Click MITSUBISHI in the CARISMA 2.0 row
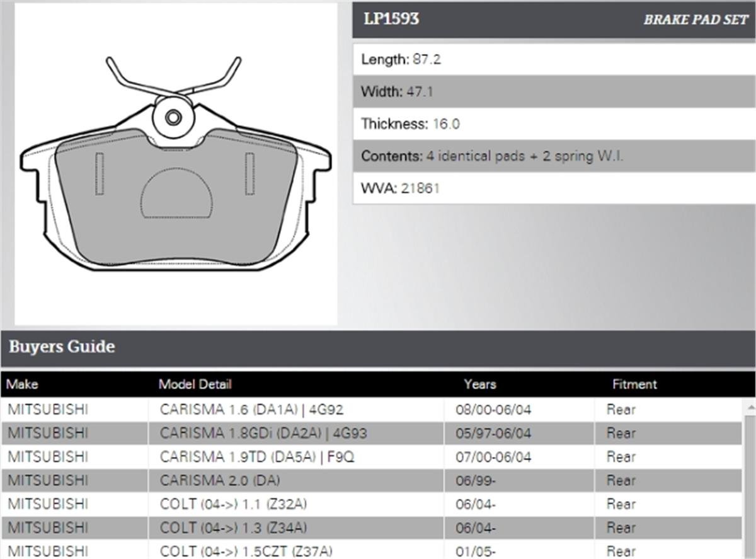The image size is (756, 559). (x=48, y=480)
